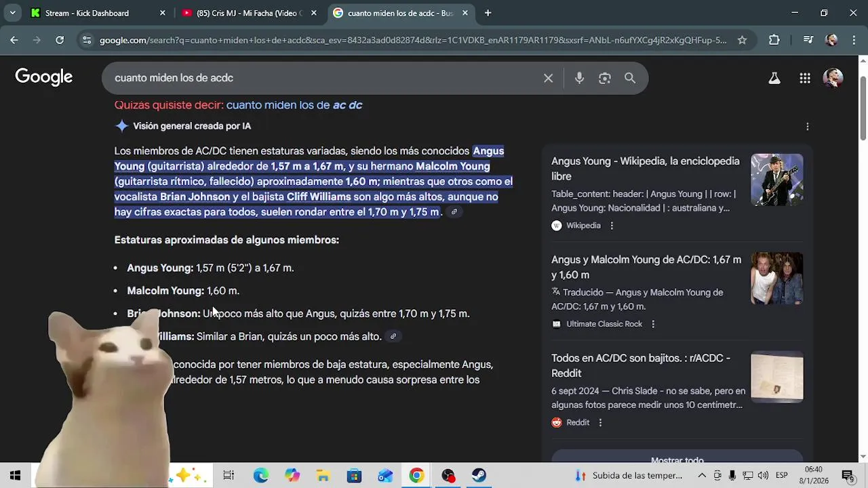
Task: Open Angus y Malcolm Young de AC/DC result
Action: [646, 267]
